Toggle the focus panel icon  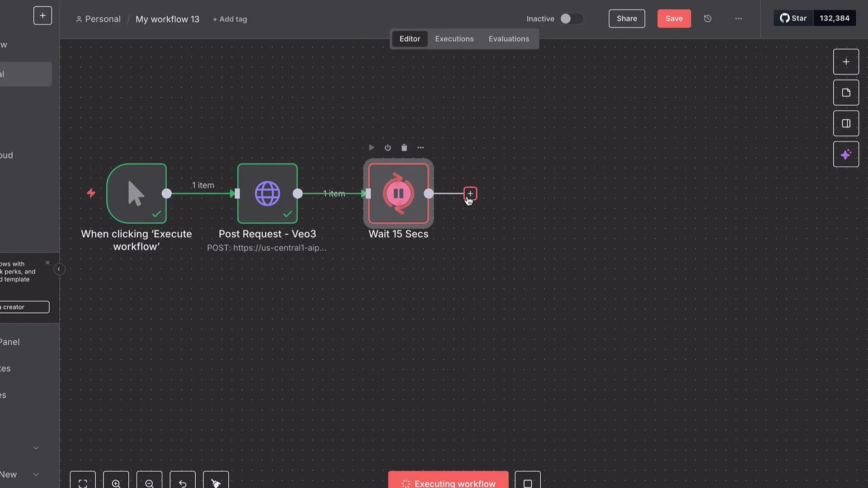846,123
